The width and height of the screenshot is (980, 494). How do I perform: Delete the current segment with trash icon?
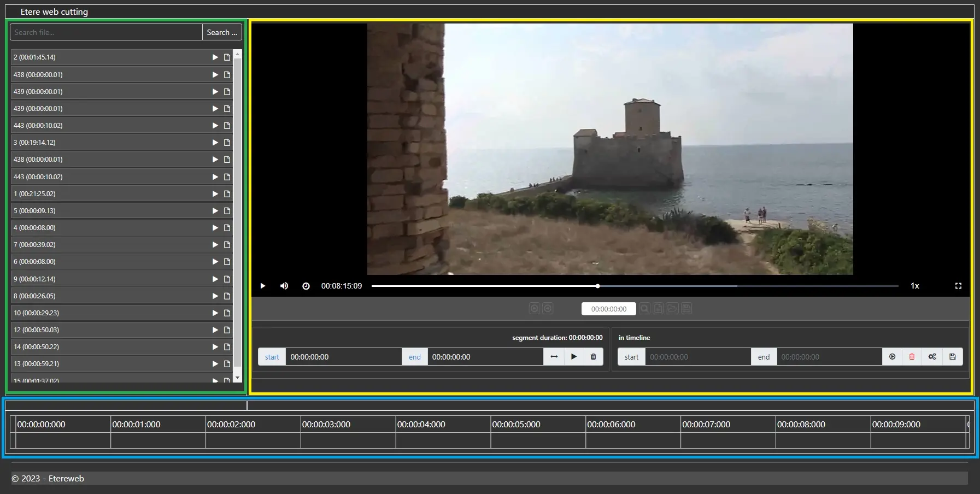[x=593, y=357]
